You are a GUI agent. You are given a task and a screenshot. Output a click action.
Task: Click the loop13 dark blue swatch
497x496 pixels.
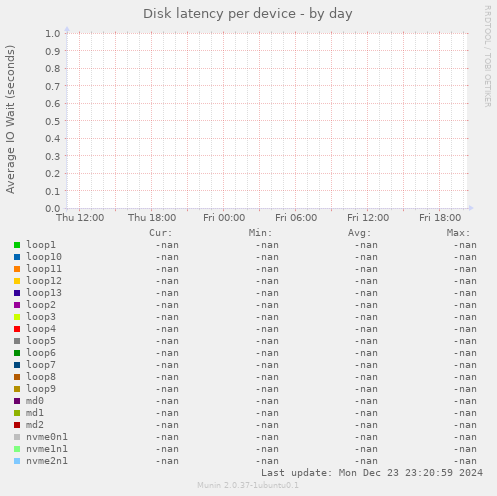coord(17,293)
